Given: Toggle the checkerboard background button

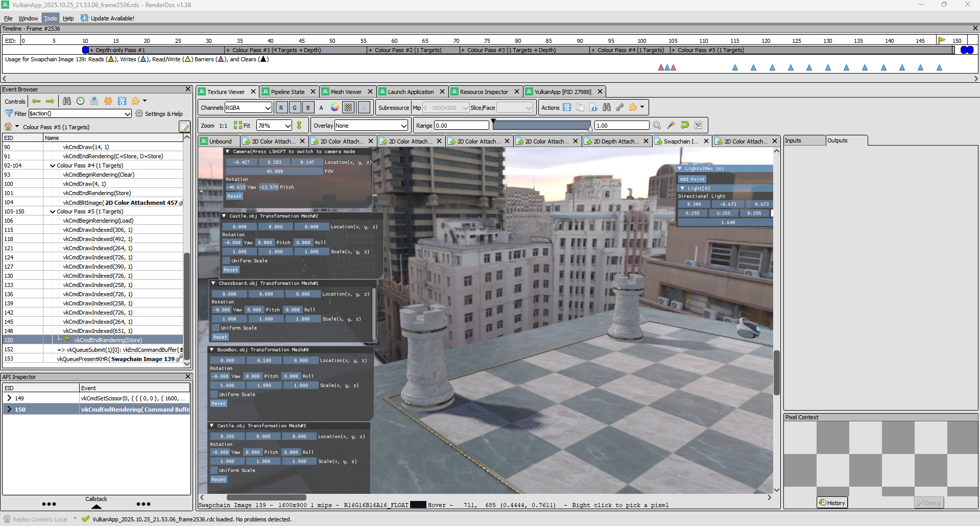Looking at the screenshot, I should coord(348,107).
